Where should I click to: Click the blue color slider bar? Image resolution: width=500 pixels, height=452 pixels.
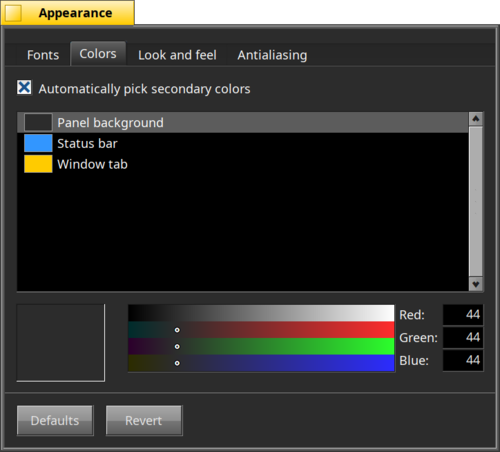click(x=261, y=363)
